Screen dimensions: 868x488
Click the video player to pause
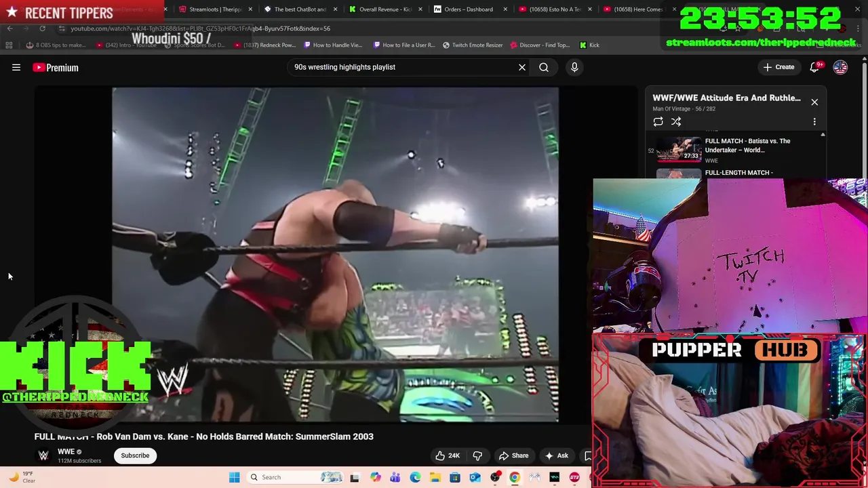[x=336, y=254]
